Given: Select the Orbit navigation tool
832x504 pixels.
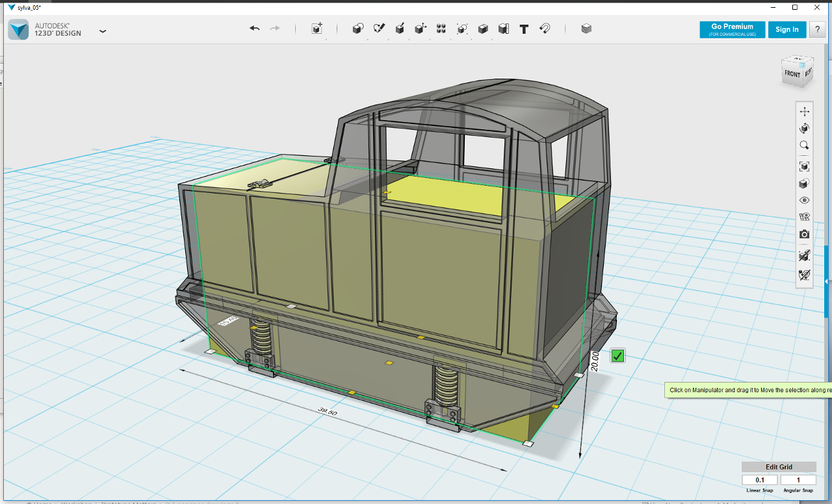Looking at the screenshot, I should tap(805, 129).
